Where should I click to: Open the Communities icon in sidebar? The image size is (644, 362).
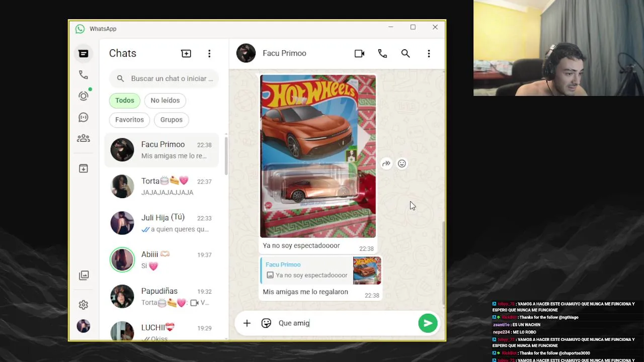(x=84, y=138)
